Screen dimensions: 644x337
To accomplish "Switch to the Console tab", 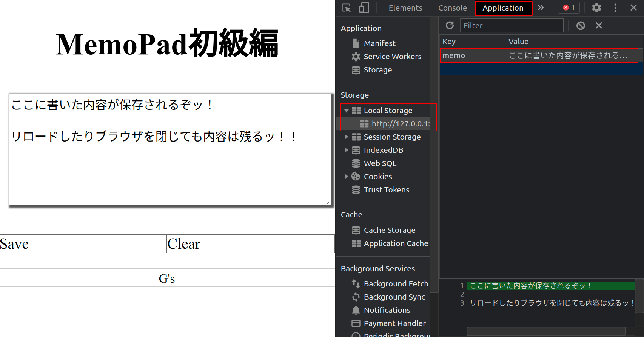I will pos(452,8).
